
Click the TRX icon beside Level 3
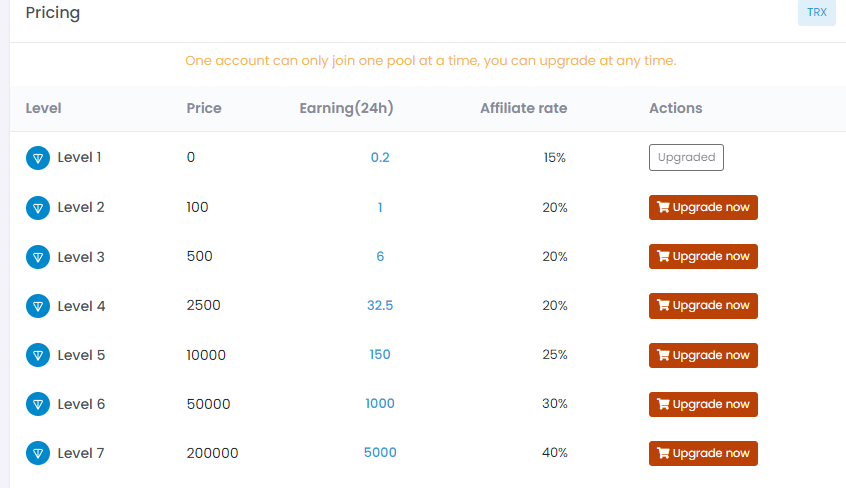coord(38,257)
